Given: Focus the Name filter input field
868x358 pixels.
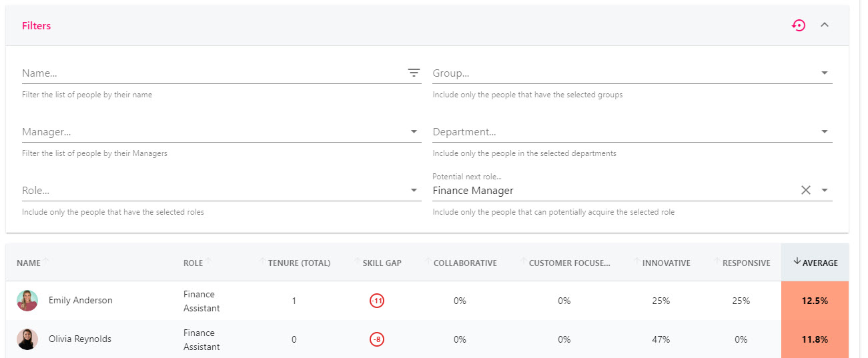Looking at the screenshot, I should click(212, 73).
